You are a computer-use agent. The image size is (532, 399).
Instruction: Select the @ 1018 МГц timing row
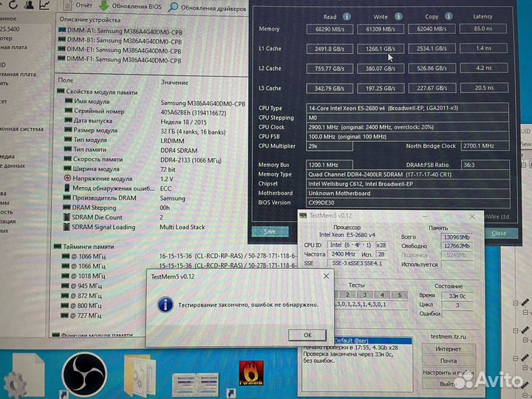[x=83, y=276]
